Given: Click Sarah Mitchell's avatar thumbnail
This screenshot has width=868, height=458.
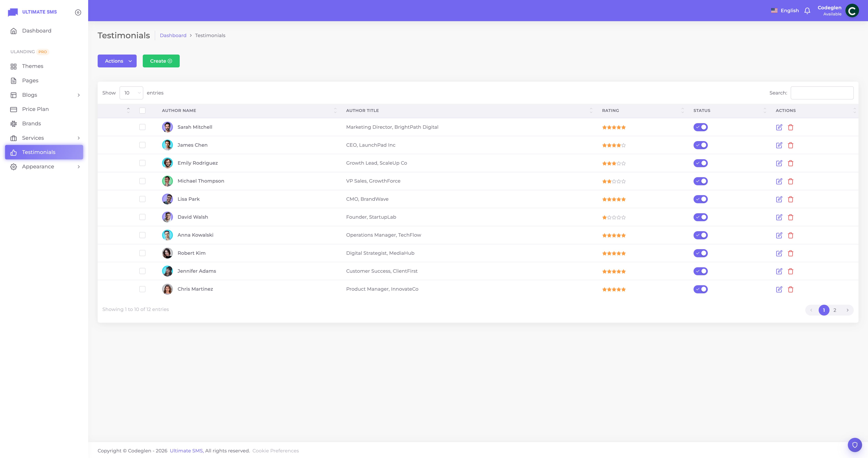Looking at the screenshot, I should coord(167,127).
